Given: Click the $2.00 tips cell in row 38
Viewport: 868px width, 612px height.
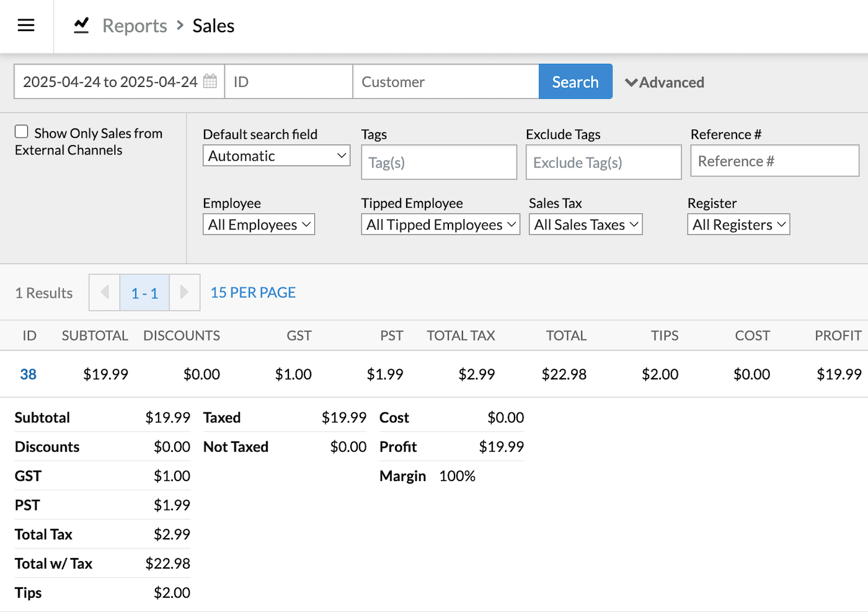Looking at the screenshot, I should click(660, 374).
